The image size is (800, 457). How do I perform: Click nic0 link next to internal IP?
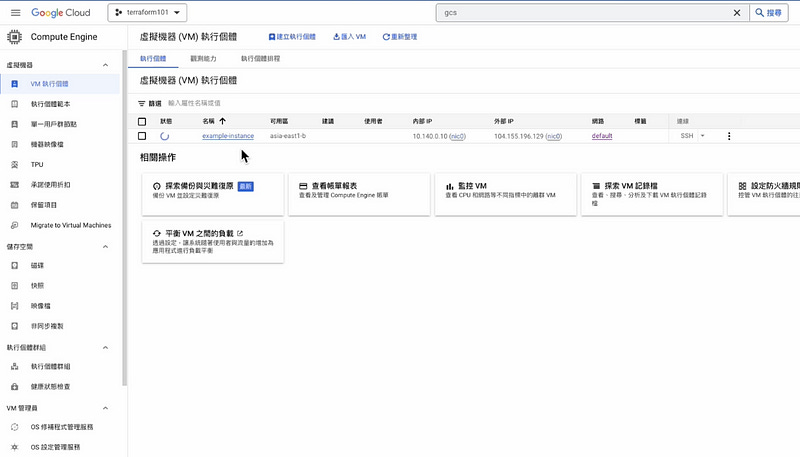pos(458,136)
